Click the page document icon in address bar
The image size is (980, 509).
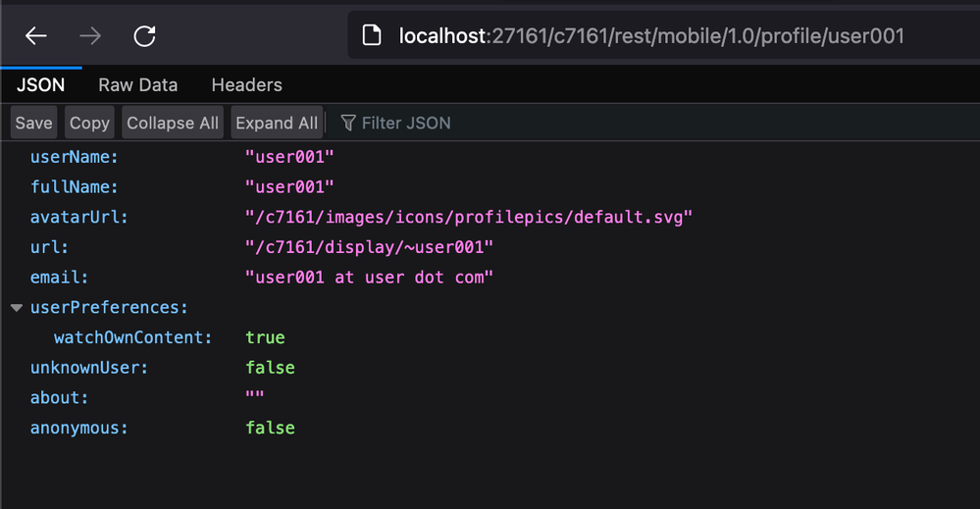click(372, 35)
